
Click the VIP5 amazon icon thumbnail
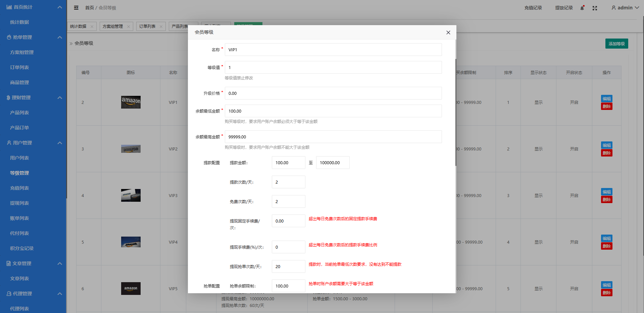(x=131, y=288)
